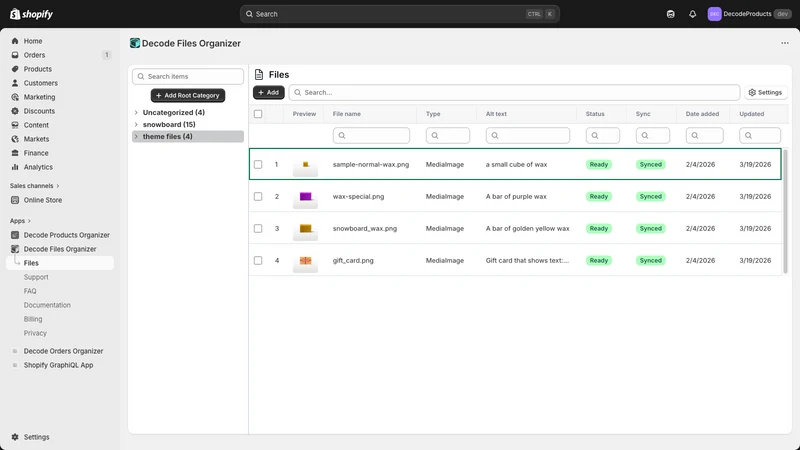Viewport: 800px width, 450px height.
Task: Click the Shopify logo
Action: tap(31, 14)
